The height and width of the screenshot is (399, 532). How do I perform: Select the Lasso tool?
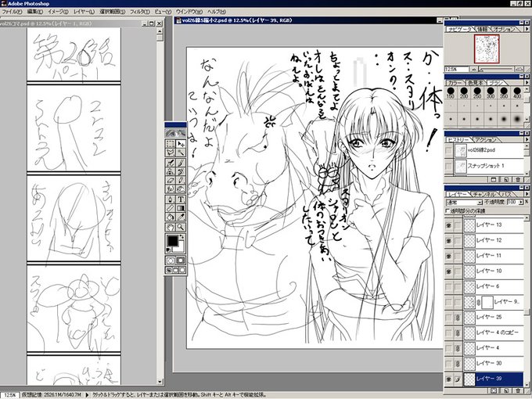171,153
